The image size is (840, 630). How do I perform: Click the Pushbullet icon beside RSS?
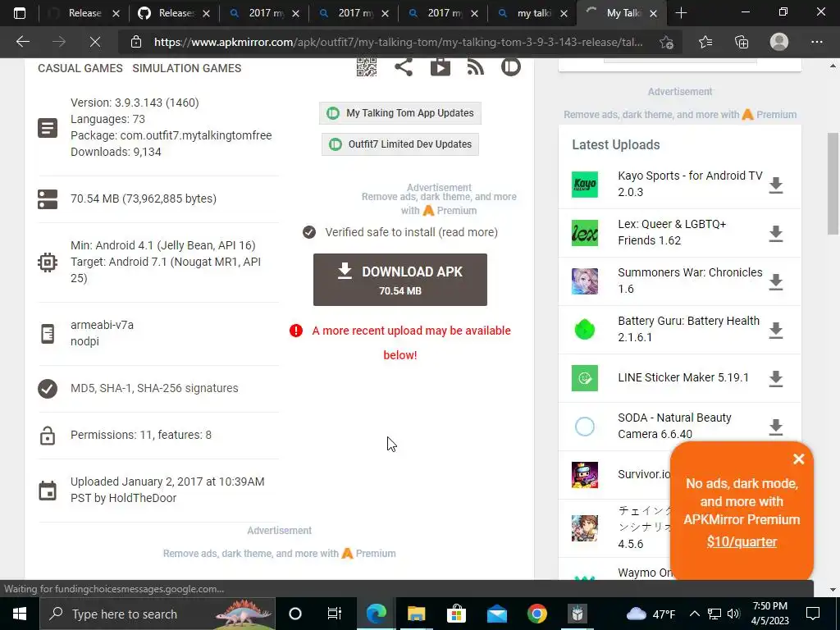click(510, 67)
